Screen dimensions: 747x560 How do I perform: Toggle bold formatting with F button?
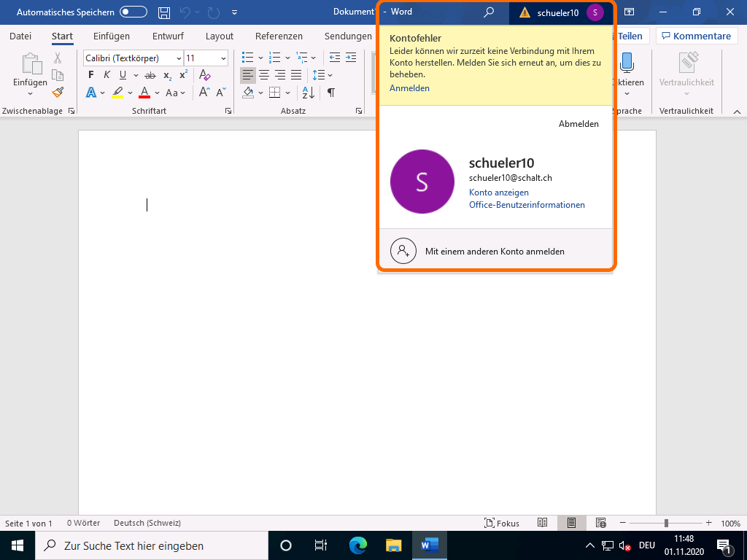pos(91,75)
